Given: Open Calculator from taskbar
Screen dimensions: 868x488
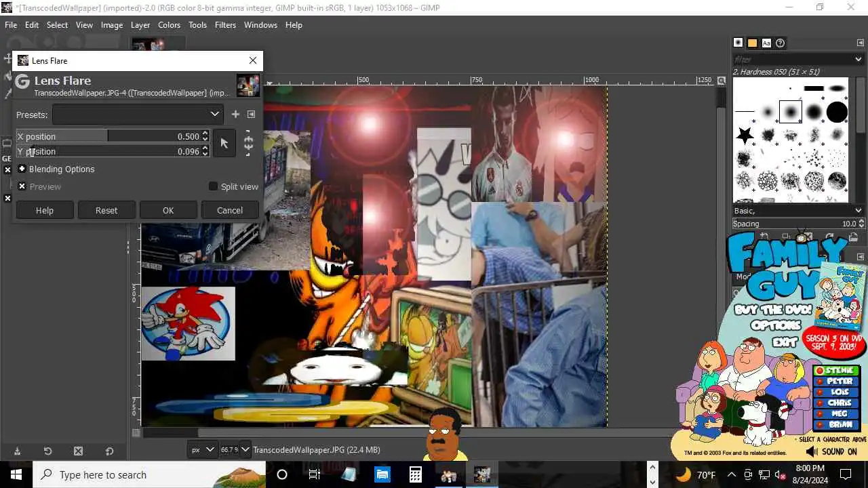Looking at the screenshot, I should point(416,474).
